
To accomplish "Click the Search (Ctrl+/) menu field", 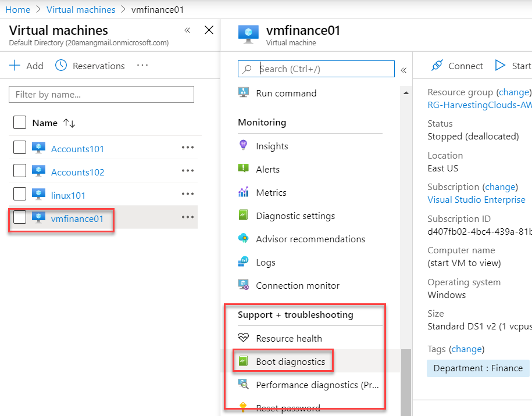I will 316,69.
